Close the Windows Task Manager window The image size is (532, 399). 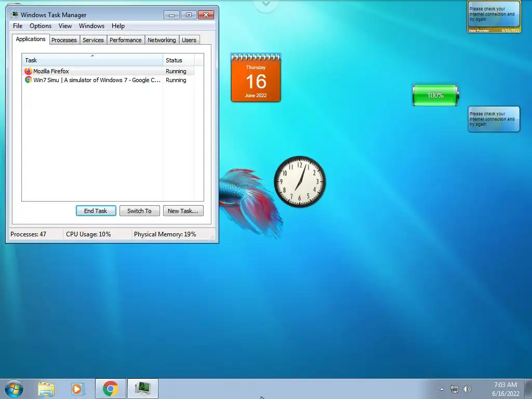(206, 15)
